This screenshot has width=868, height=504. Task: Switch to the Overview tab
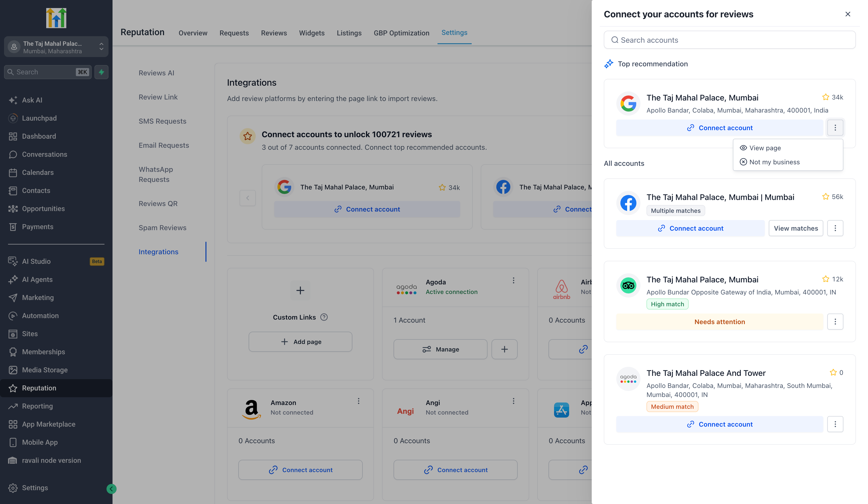pos(193,33)
